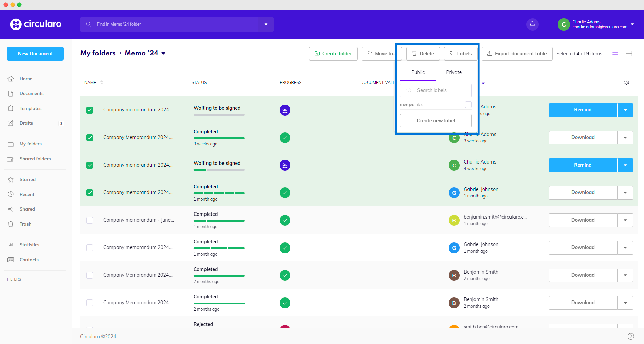This screenshot has width=644, height=344.
Task: Click Create new label button
Action: pyautogui.click(x=436, y=121)
